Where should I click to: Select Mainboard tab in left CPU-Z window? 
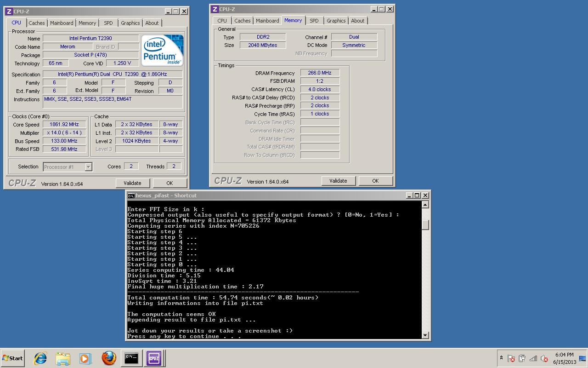62,23
